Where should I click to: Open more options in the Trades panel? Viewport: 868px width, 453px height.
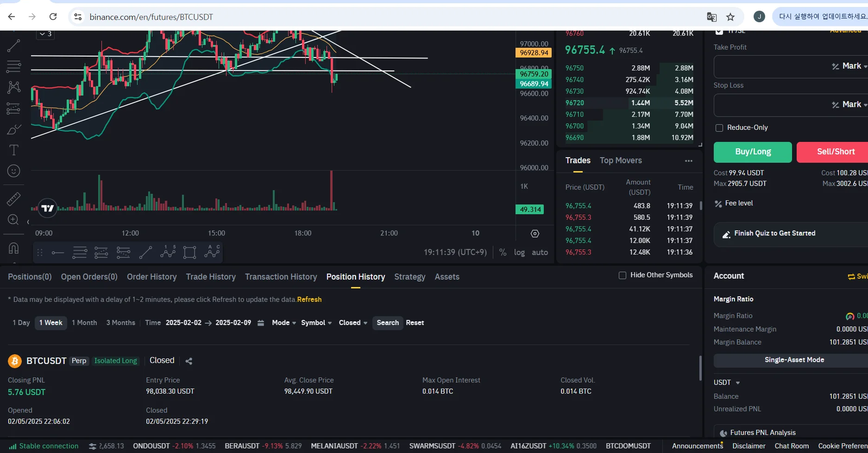pos(689,161)
